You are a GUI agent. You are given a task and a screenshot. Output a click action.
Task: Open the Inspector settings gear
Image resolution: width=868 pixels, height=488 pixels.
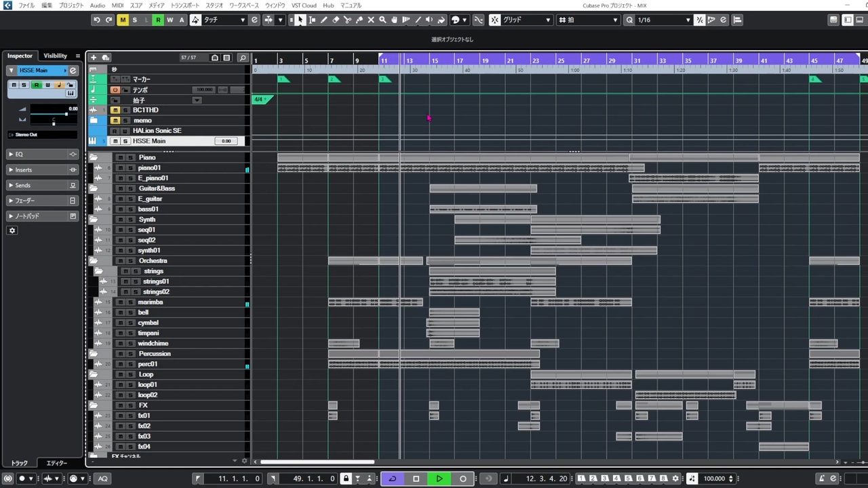[x=12, y=230]
